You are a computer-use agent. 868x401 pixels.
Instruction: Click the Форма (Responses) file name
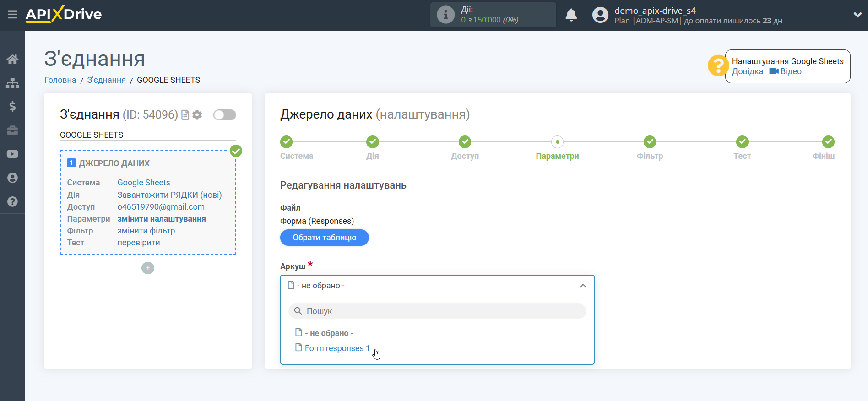(317, 221)
